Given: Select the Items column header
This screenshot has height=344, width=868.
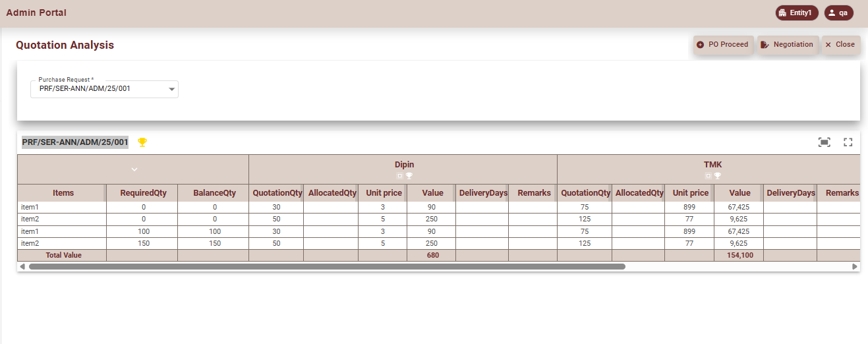Looking at the screenshot, I should pyautogui.click(x=63, y=193).
